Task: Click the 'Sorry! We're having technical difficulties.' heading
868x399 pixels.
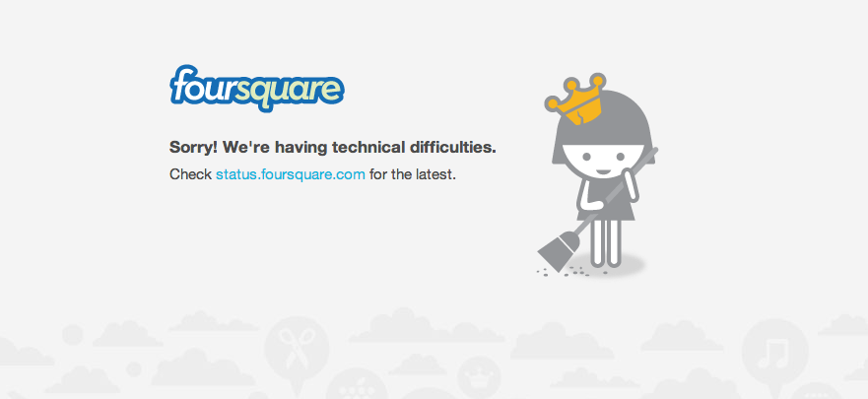Action: coord(333,148)
